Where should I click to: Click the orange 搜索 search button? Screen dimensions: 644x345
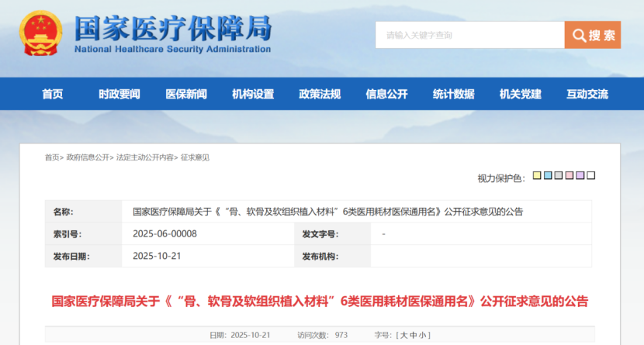593,35
